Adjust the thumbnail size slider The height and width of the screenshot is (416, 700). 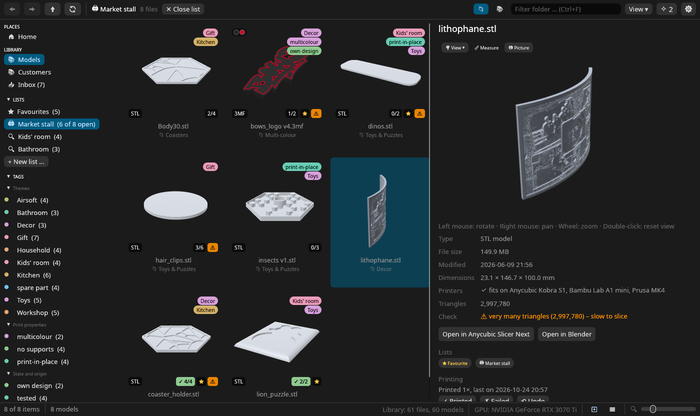point(668,409)
